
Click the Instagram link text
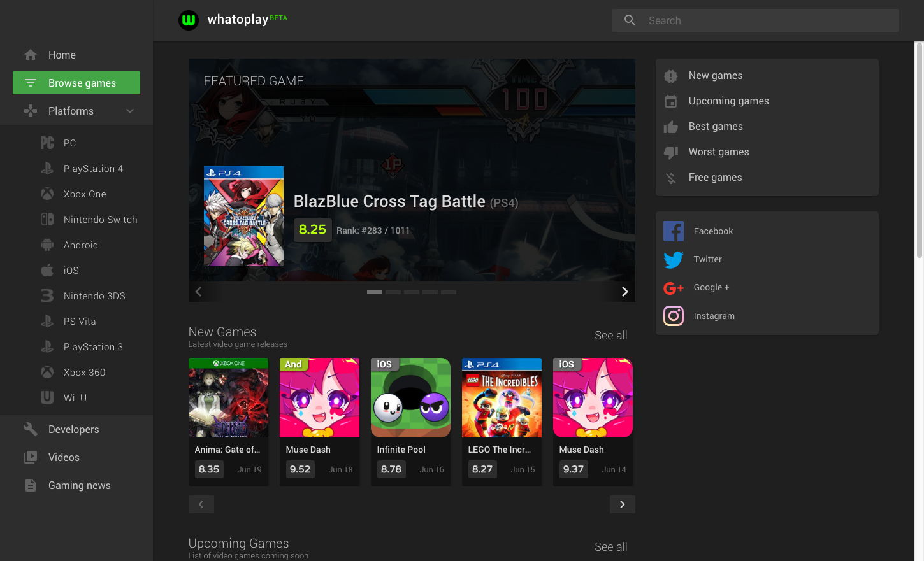(x=714, y=316)
